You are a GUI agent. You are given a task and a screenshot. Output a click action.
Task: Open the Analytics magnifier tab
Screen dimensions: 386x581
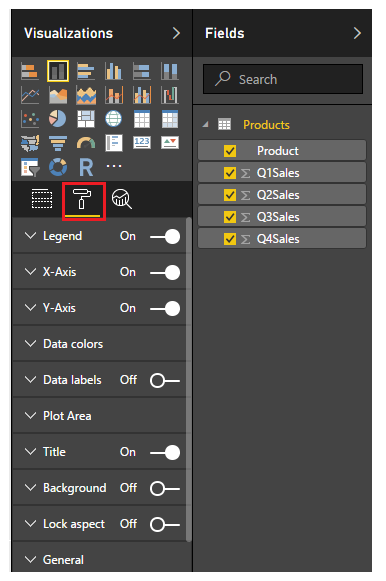click(x=122, y=199)
